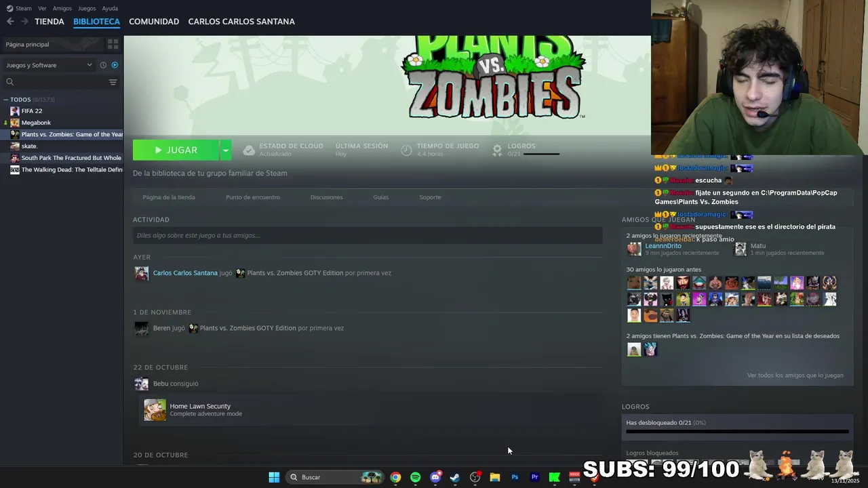Open the advanced filter options icon
868x488 pixels.
(x=113, y=82)
